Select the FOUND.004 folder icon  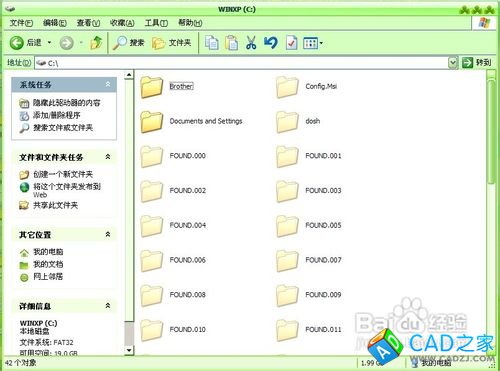[152, 226]
